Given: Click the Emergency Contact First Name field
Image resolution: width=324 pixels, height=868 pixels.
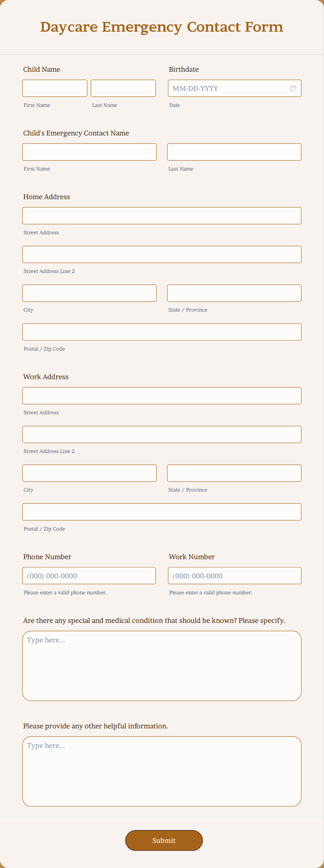Looking at the screenshot, I should (x=89, y=152).
